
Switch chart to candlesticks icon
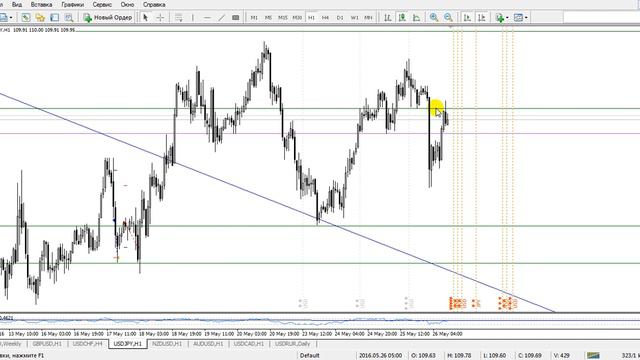[x=402, y=18]
